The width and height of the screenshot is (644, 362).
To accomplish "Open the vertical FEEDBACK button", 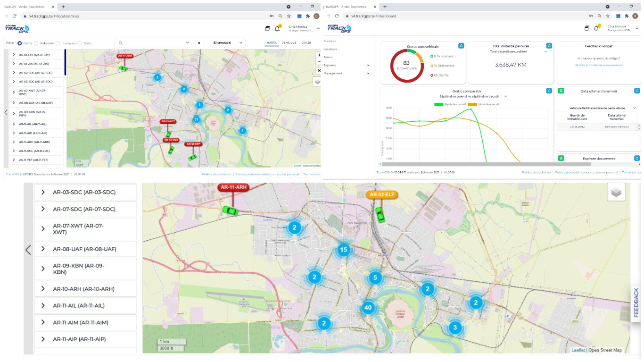I will [636, 303].
